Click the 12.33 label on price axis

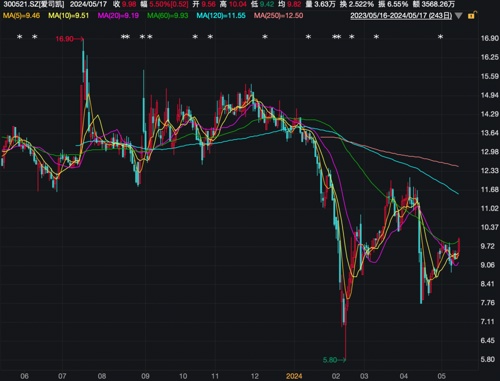pyautogui.click(x=490, y=171)
